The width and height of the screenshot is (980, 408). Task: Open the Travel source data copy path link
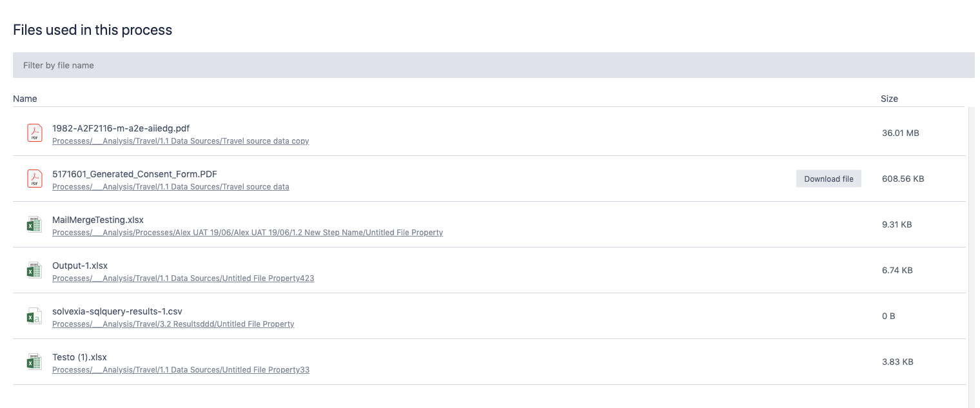181,141
